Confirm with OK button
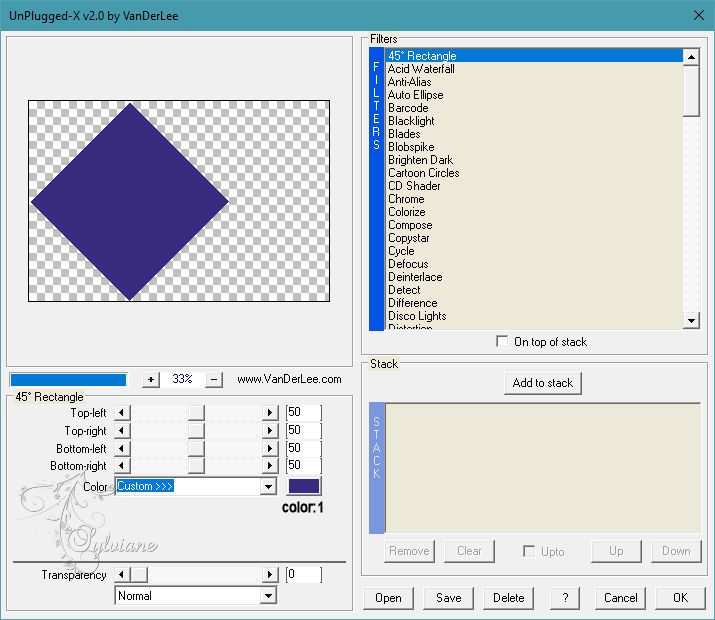Screen dimensions: 715x620 [680, 598]
